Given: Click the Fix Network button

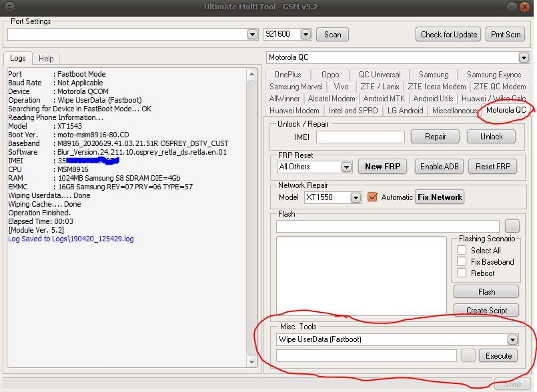Looking at the screenshot, I should 440,197.
